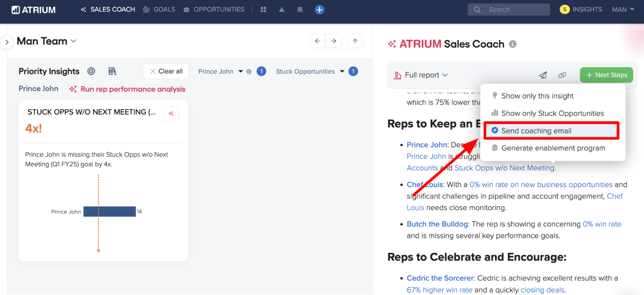This screenshot has height=295, width=644.
Task: Click the sparkle icon on the Stuck Opps card
Action: coord(171,114)
